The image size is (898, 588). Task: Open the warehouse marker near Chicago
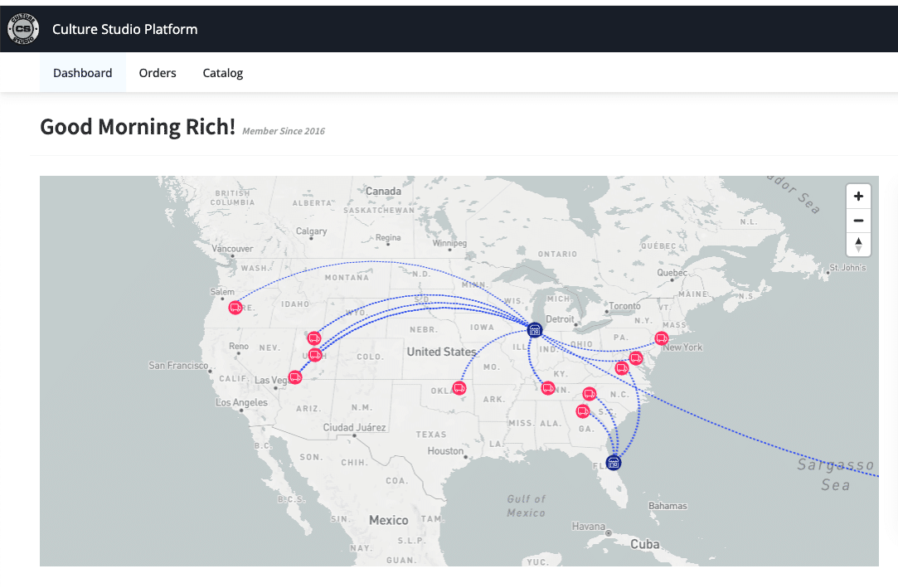click(535, 329)
